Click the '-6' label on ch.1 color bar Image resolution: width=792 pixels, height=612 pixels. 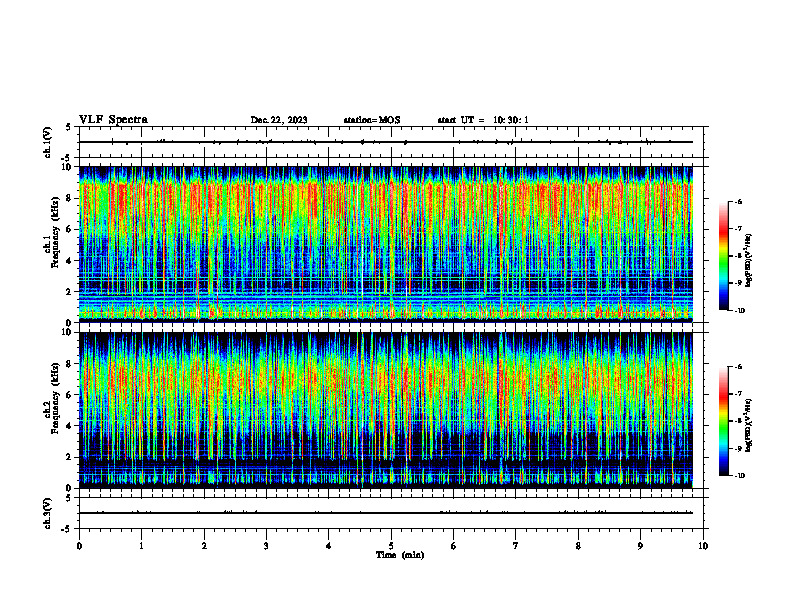(x=738, y=201)
